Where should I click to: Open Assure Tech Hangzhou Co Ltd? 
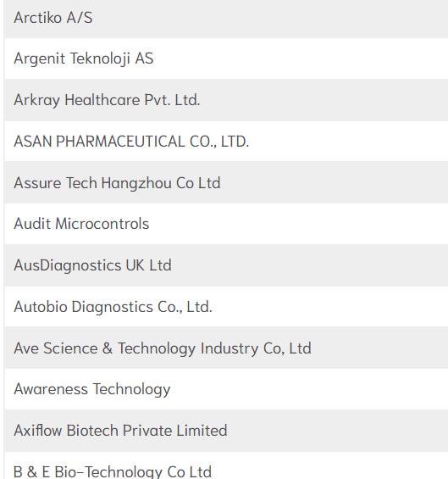click(x=226, y=182)
